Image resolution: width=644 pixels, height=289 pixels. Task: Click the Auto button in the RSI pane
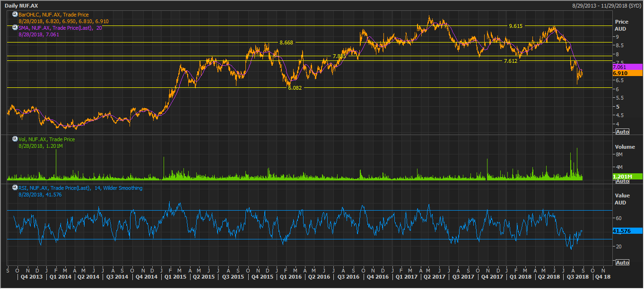click(623, 262)
